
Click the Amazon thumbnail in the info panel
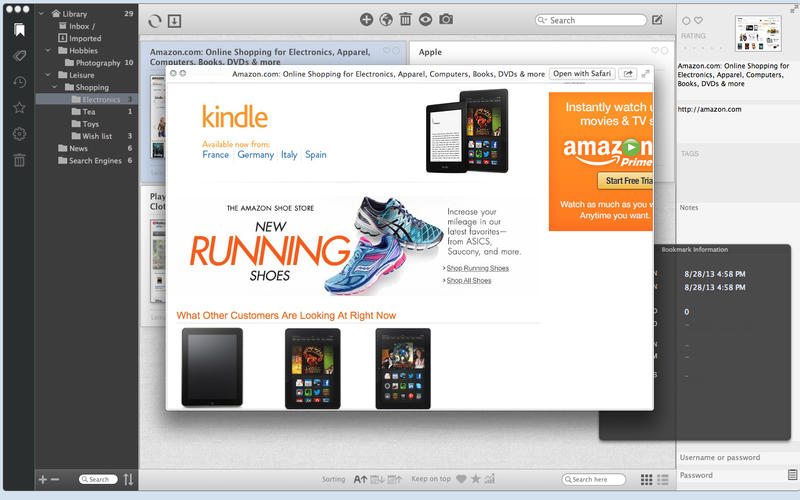pos(758,34)
